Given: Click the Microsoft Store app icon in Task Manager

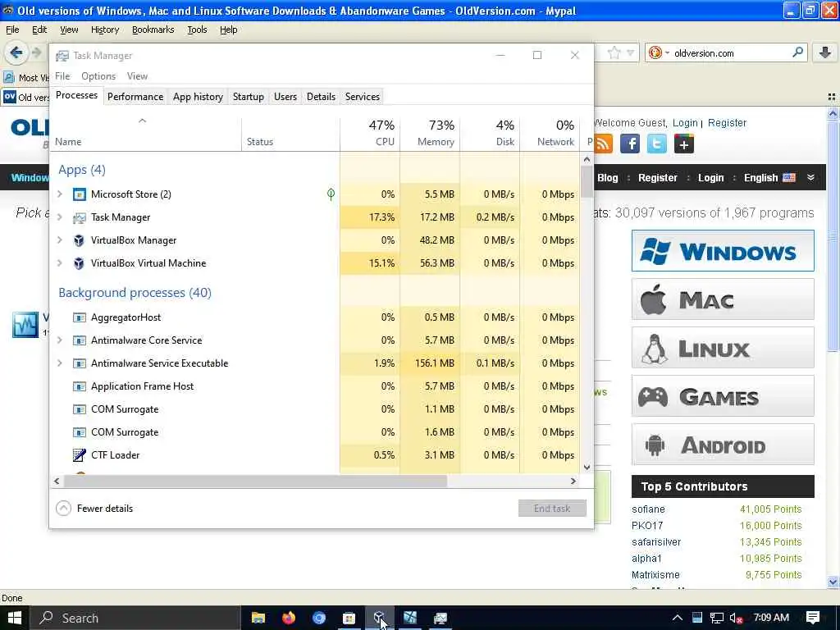Looking at the screenshot, I should click(x=80, y=194).
